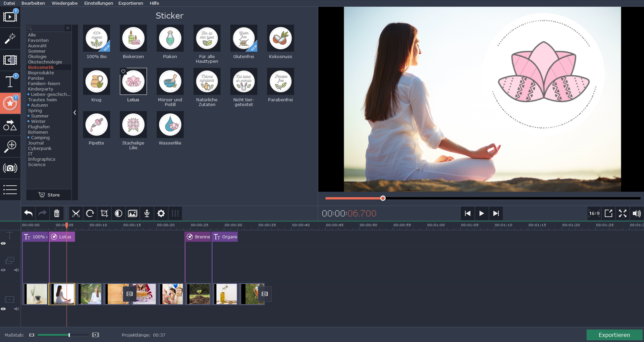Click the Exportieren button

click(614, 335)
